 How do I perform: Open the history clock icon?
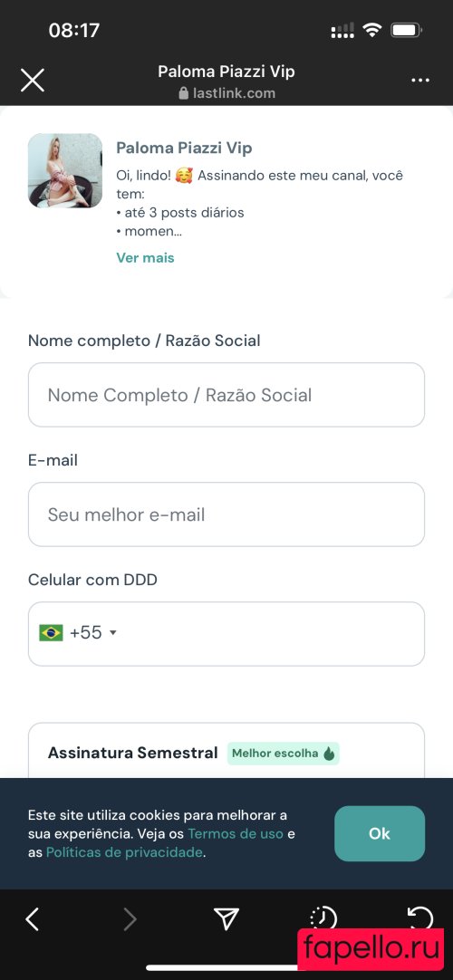(x=323, y=918)
